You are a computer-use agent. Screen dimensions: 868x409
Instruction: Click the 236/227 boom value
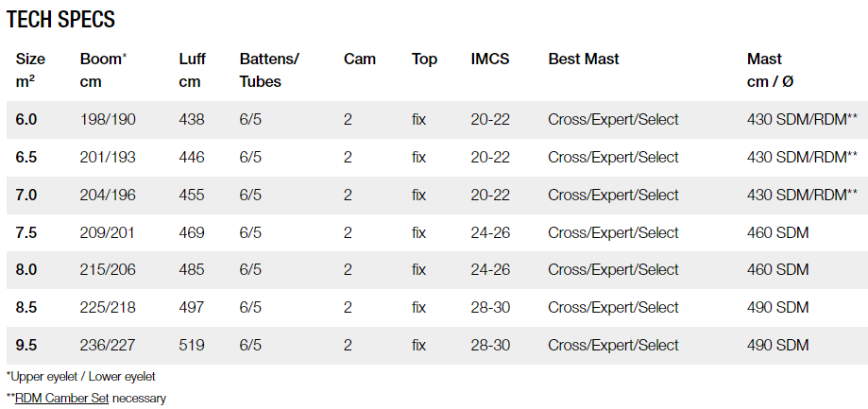(108, 346)
